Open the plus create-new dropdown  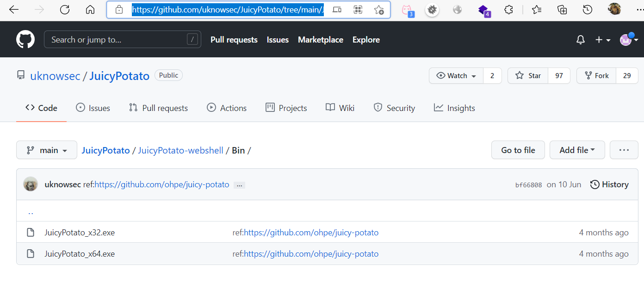[x=603, y=40]
